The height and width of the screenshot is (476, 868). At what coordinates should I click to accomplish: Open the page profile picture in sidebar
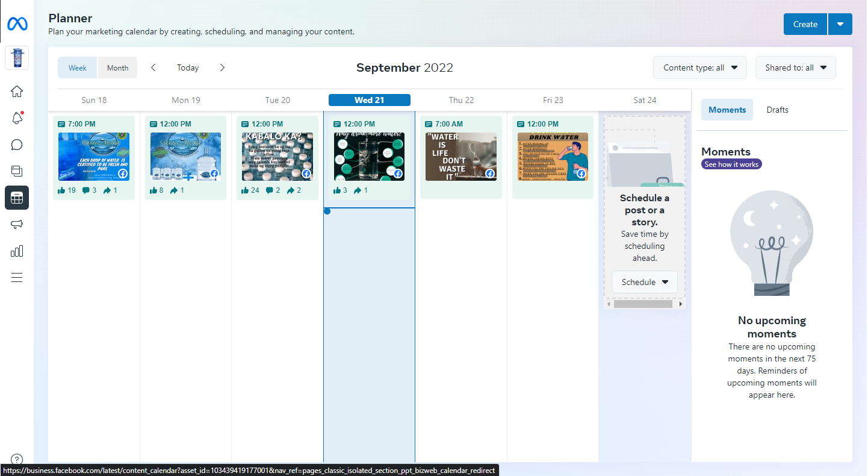point(17,58)
